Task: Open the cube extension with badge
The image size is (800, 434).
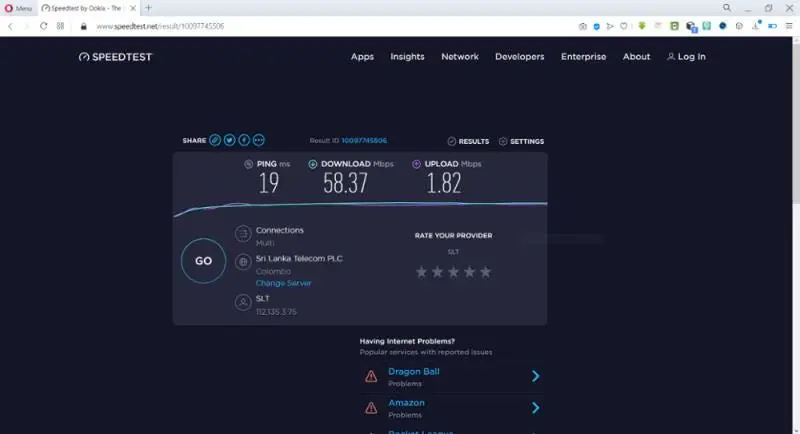Action: [691, 27]
